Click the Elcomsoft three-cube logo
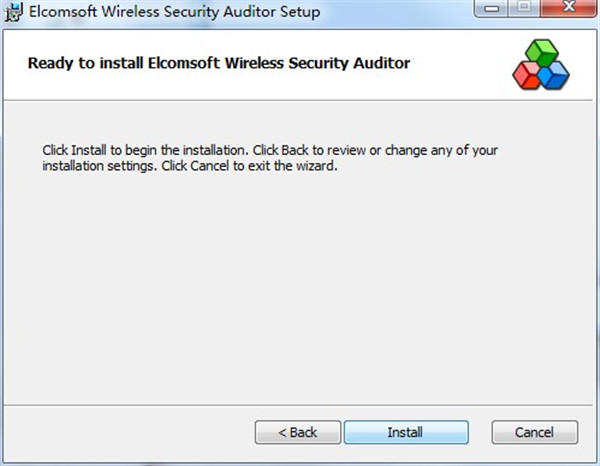The width and height of the screenshot is (600, 466). (541, 64)
